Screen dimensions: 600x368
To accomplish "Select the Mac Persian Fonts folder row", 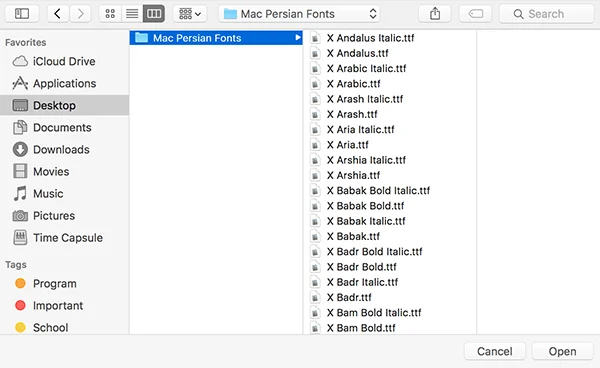I will click(x=216, y=38).
